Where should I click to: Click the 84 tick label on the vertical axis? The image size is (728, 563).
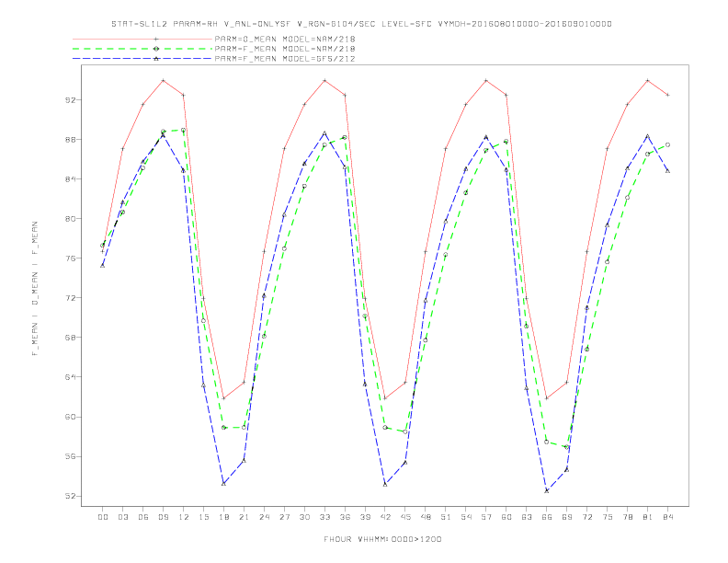coord(70,178)
